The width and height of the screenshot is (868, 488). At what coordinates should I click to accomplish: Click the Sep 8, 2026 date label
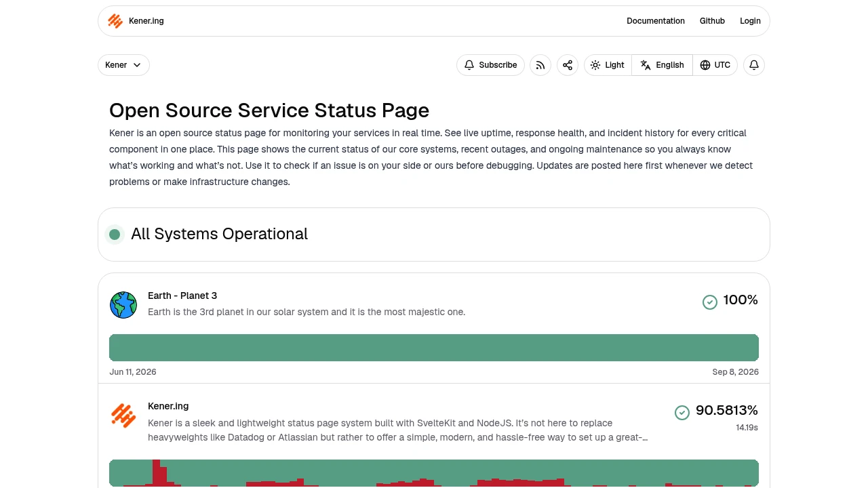point(736,372)
